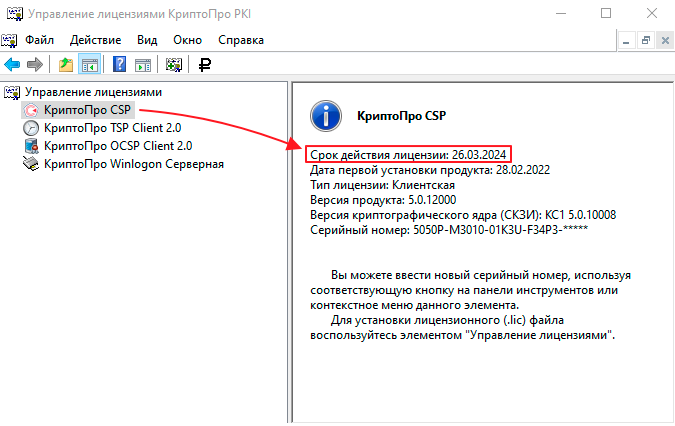Maximize the main application window
Screen dimensions: 675x426
[x=606, y=13]
